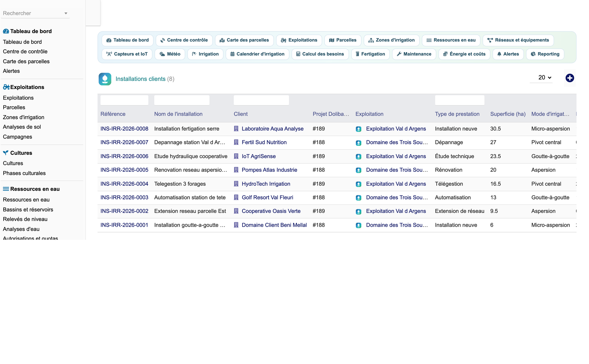The image size is (589, 364).
Task: Open reference INS-IRR-2026-0003
Action: pyautogui.click(x=124, y=197)
